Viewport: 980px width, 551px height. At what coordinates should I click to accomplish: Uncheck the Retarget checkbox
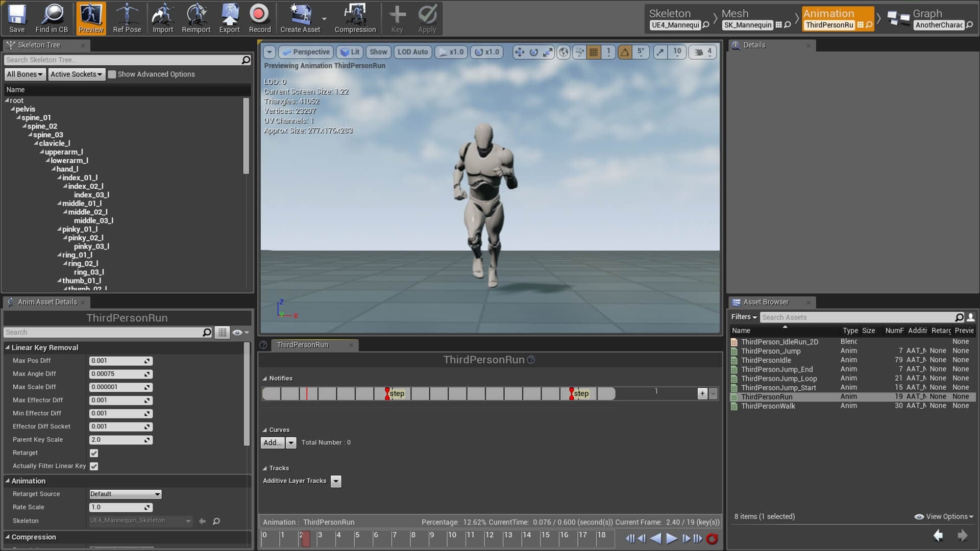(94, 453)
